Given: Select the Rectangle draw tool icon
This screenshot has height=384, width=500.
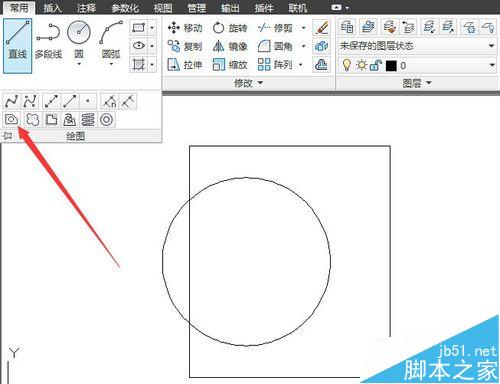Looking at the screenshot, I should pyautogui.click(x=138, y=28).
